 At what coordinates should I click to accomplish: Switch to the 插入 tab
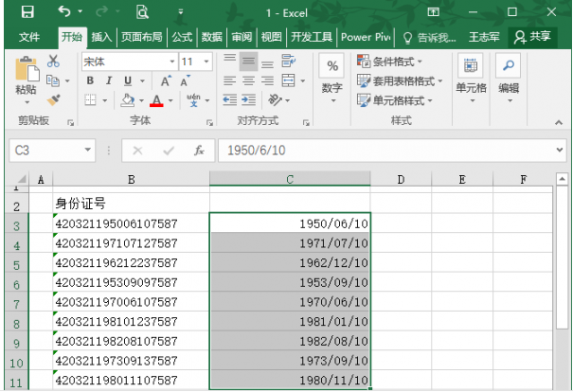101,37
